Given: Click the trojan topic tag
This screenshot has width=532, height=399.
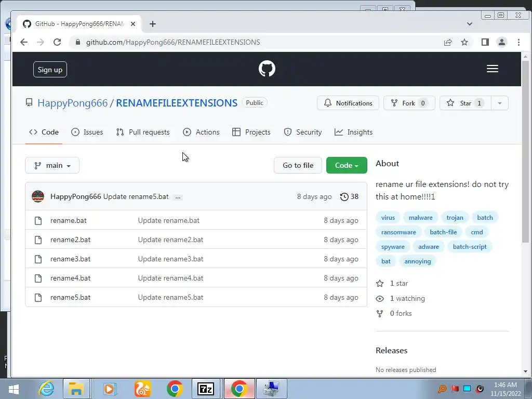Looking at the screenshot, I should [x=455, y=218].
